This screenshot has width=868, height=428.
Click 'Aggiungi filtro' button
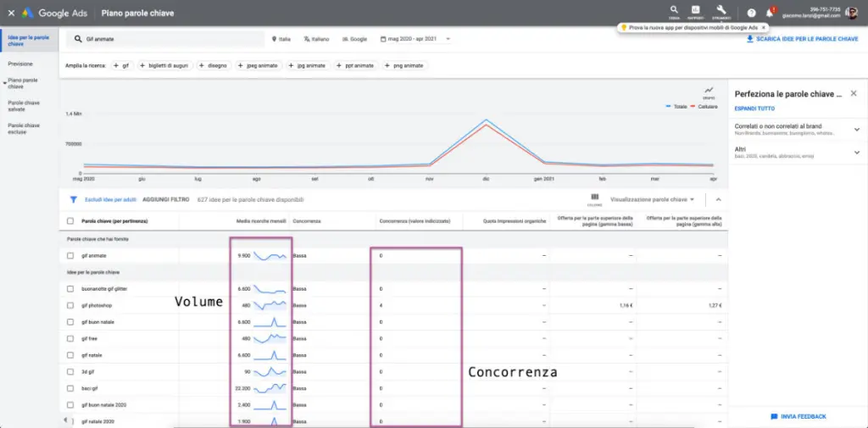[x=166, y=199]
